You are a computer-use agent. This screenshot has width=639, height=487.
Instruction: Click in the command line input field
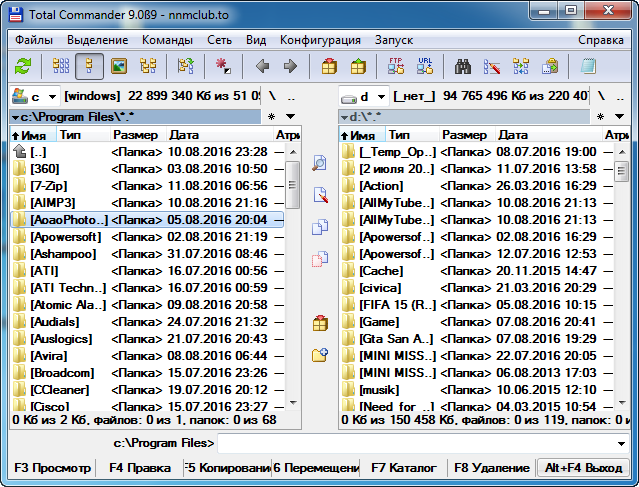[x=416, y=443]
